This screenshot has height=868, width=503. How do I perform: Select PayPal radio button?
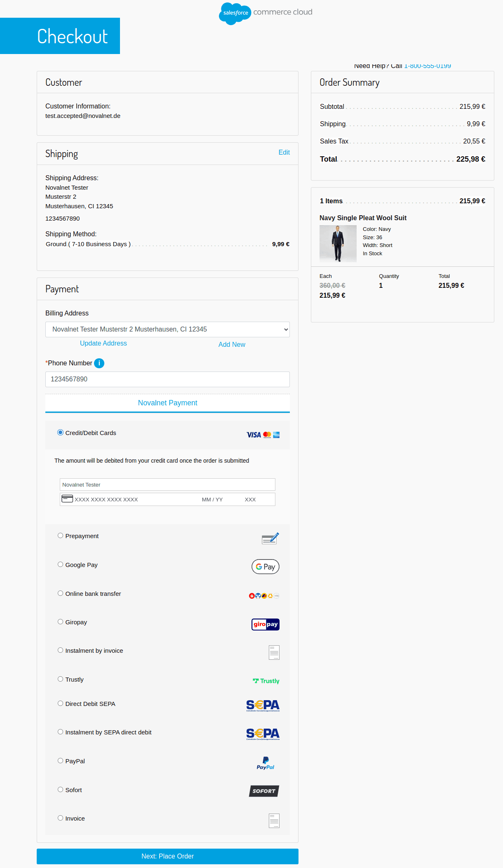click(x=60, y=761)
